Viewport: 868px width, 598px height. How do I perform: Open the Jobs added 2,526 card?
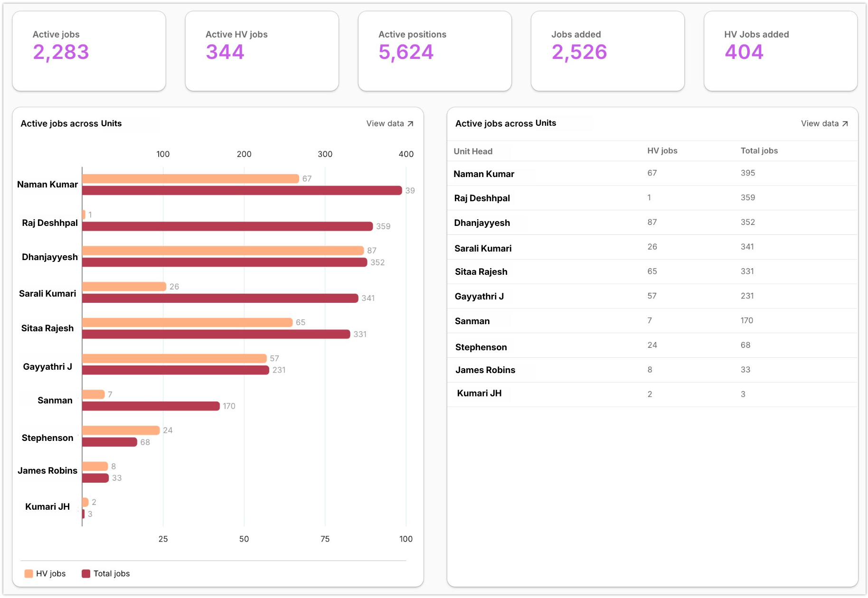607,51
